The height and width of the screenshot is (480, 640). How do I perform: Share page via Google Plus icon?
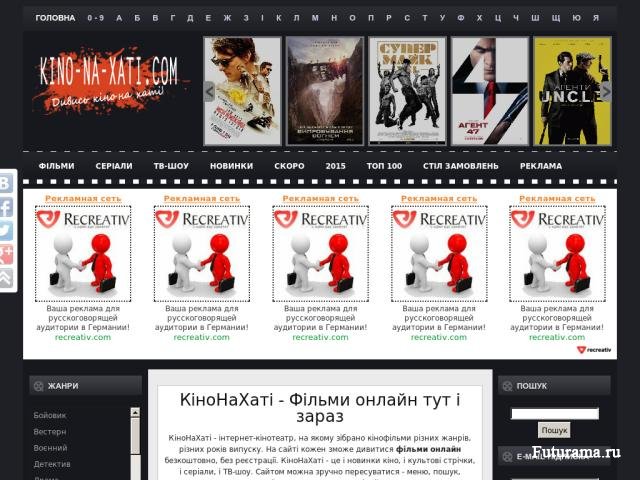tap(6, 255)
